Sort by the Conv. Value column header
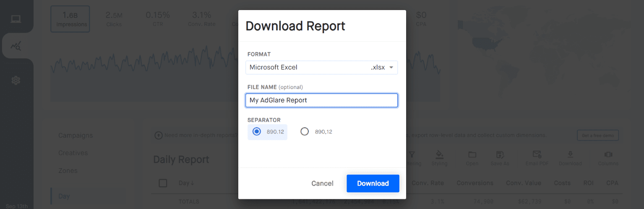This screenshot has height=209, width=644. 524,183
